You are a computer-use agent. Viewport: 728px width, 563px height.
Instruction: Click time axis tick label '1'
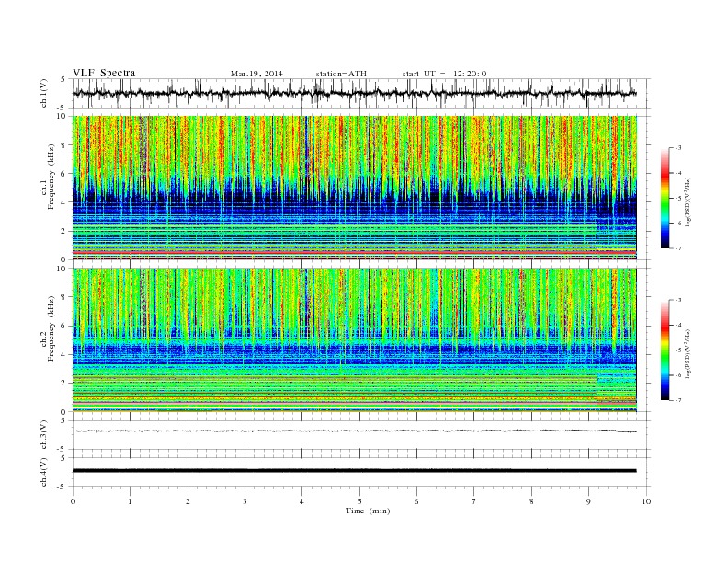[130, 501]
